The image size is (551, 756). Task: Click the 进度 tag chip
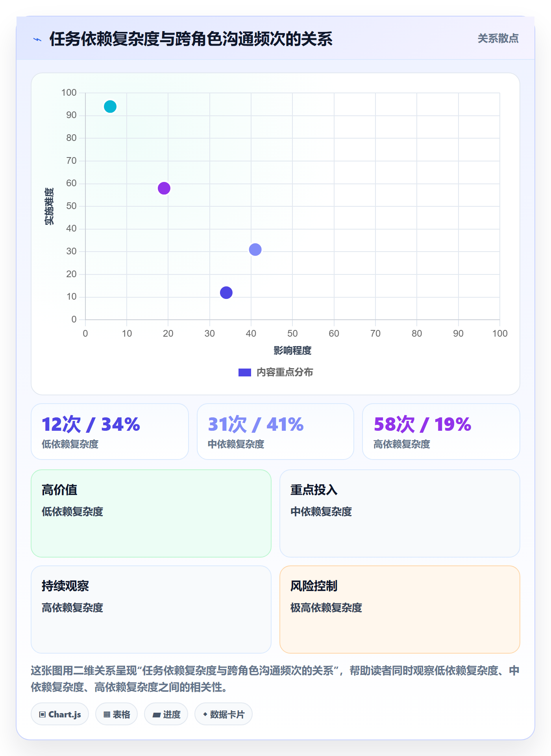[x=166, y=714]
